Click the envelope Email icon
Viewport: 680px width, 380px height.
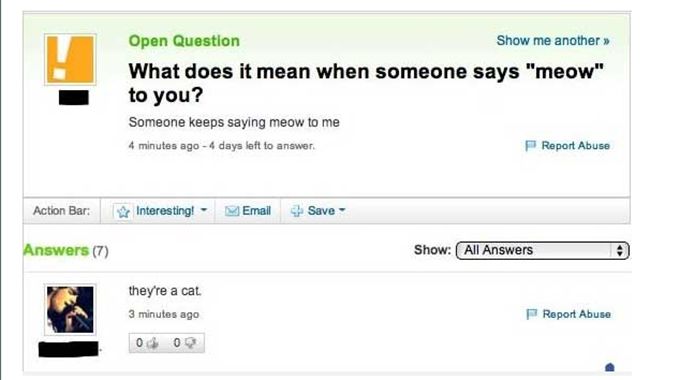click(232, 211)
